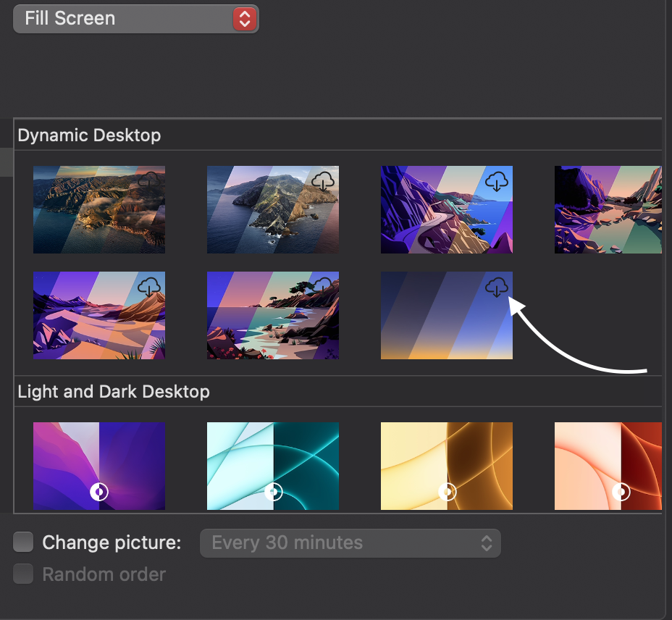Click the Light and Dark Desktop heading
This screenshot has height=620, width=672.
point(114,392)
